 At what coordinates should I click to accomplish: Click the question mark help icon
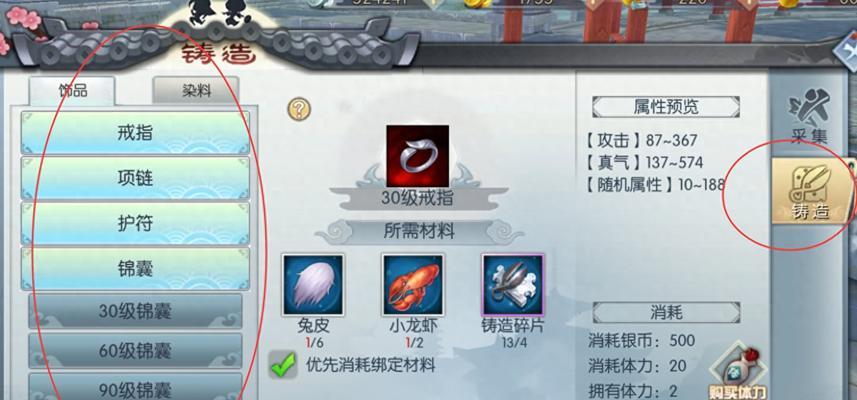(299, 109)
